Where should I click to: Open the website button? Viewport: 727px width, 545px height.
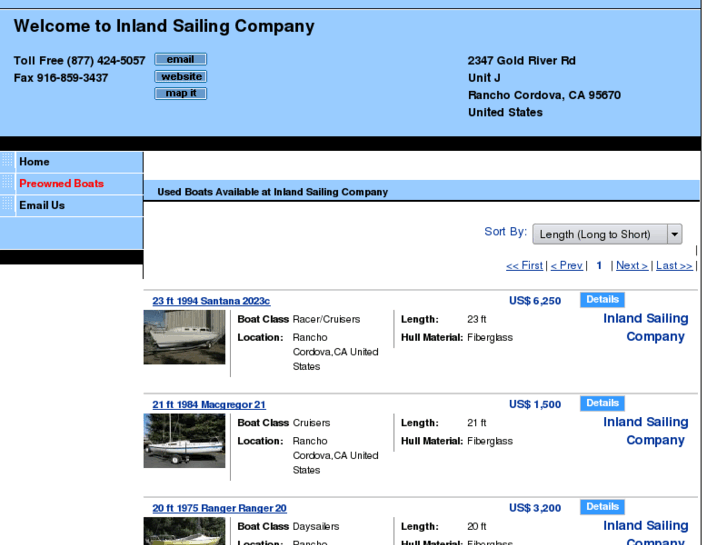click(180, 77)
